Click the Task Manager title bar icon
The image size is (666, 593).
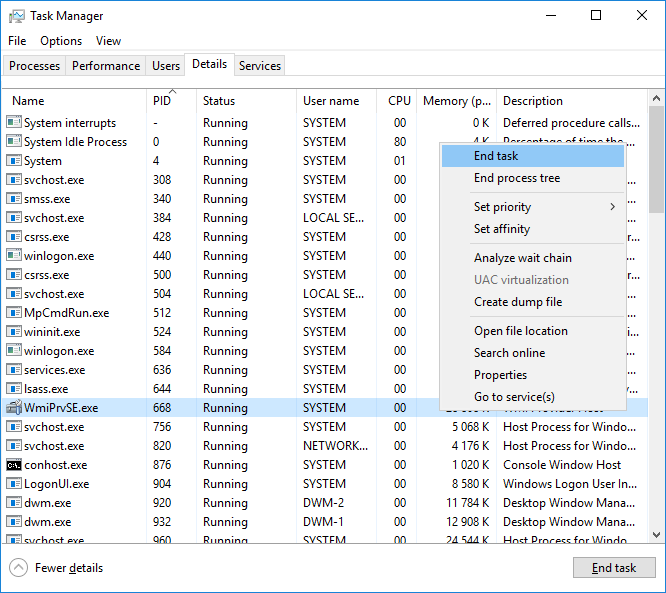pyautogui.click(x=17, y=16)
